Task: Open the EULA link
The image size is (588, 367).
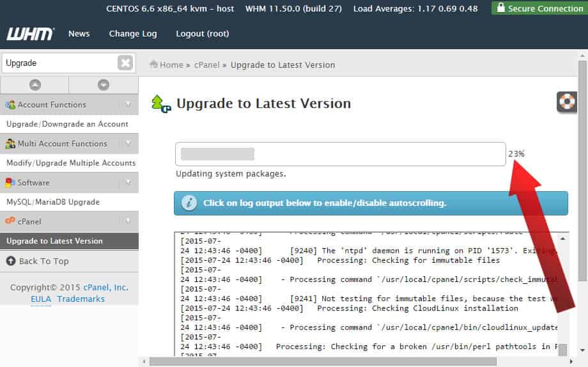Action: tap(41, 299)
